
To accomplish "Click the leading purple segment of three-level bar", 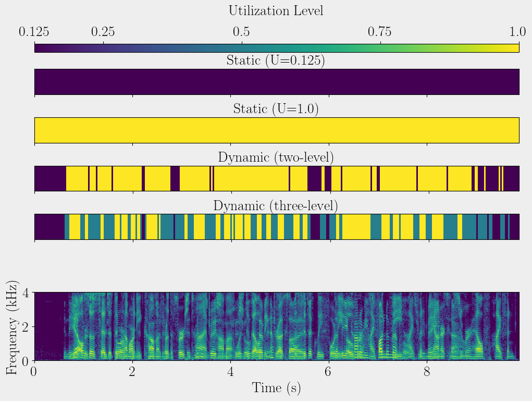I will tap(49, 227).
